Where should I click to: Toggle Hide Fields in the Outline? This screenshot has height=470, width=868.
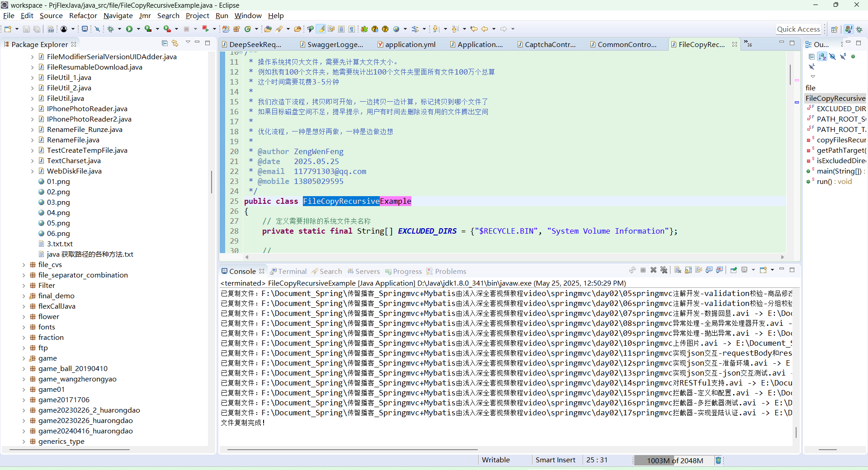833,57
